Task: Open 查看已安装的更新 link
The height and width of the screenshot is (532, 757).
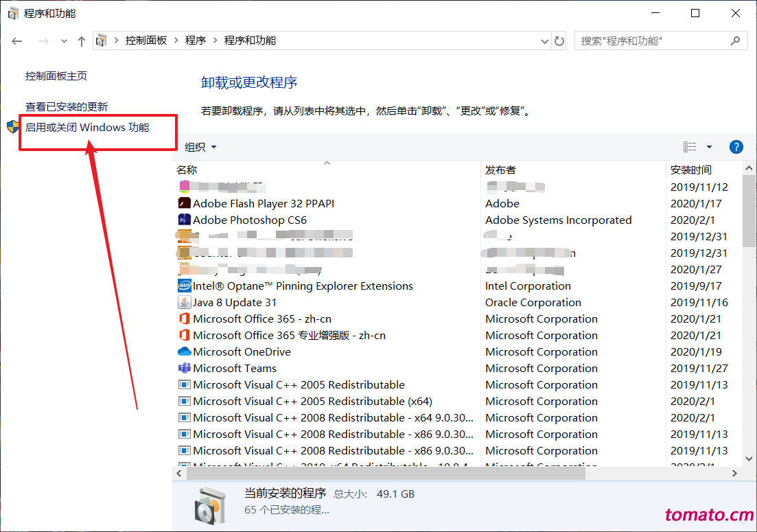Action: pyautogui.click(x=67, y=106)
